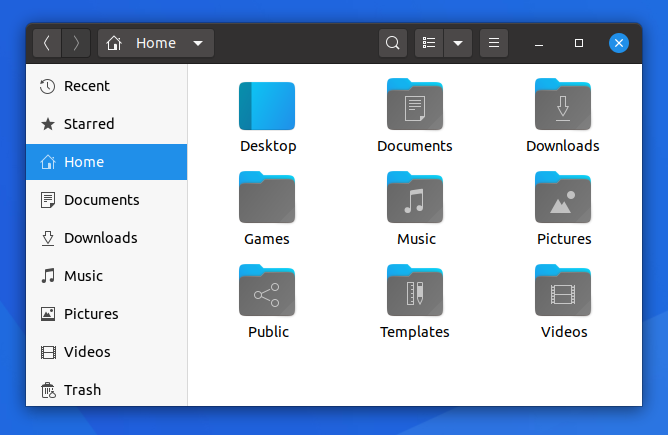Select Recent in the sidebar
This screenshot has width=668, height=435.
pyautogui.click(x=86, y=86)
